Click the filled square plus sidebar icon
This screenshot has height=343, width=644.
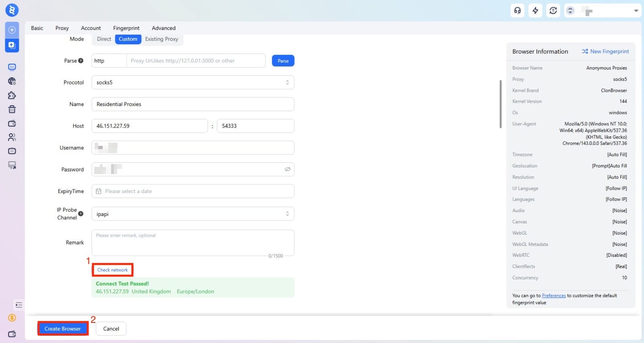coord(12,45)
